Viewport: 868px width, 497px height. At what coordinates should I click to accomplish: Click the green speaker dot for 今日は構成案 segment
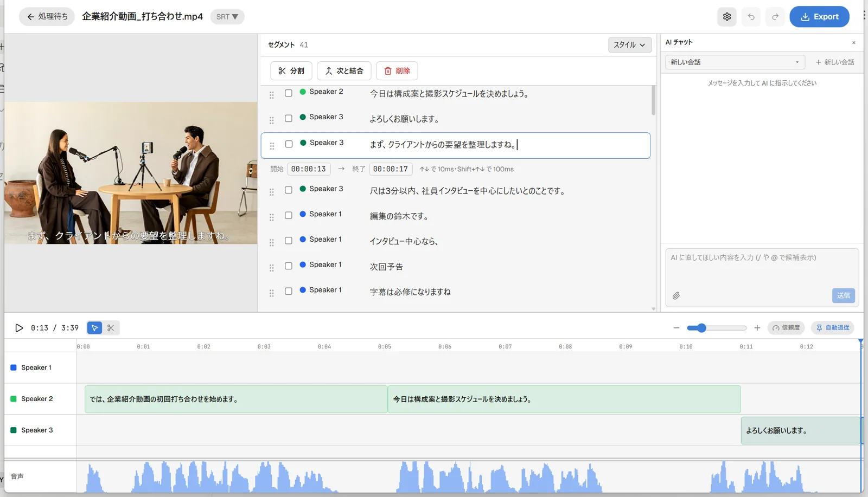click(303, 92)
